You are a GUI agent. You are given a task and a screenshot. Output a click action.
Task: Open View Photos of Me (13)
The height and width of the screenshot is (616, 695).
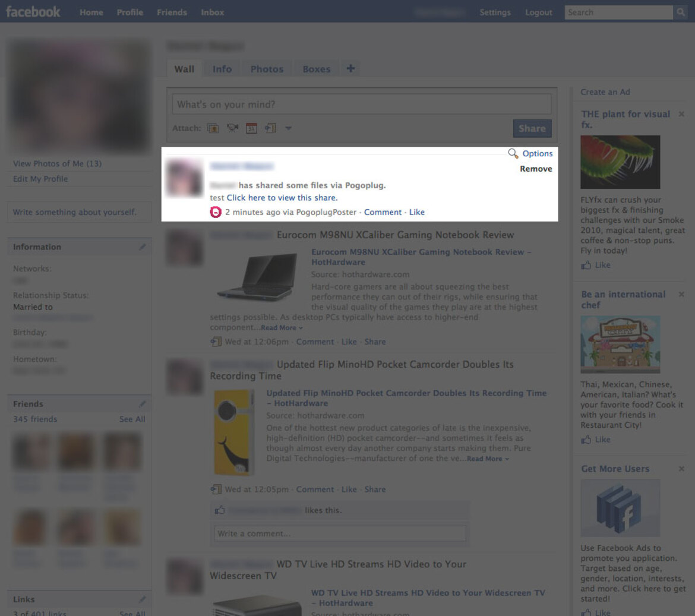57,163
